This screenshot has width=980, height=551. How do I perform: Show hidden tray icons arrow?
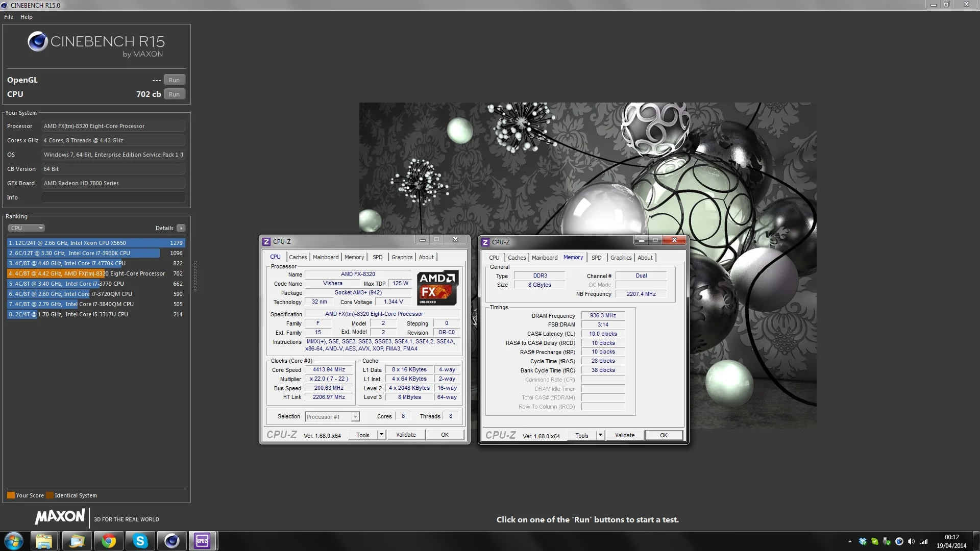tap(850, 541)
